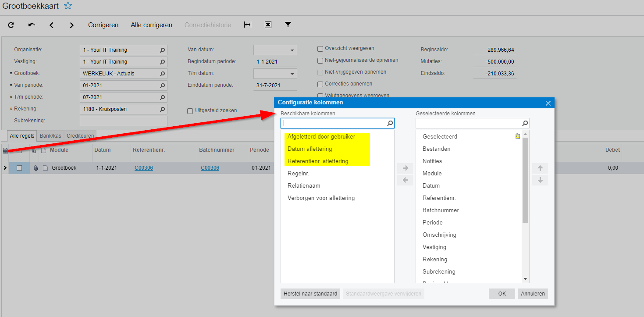This screenshot has width=644, height=317.
Task: Open lookup for the Van periode field
Action: click(162, 85)
